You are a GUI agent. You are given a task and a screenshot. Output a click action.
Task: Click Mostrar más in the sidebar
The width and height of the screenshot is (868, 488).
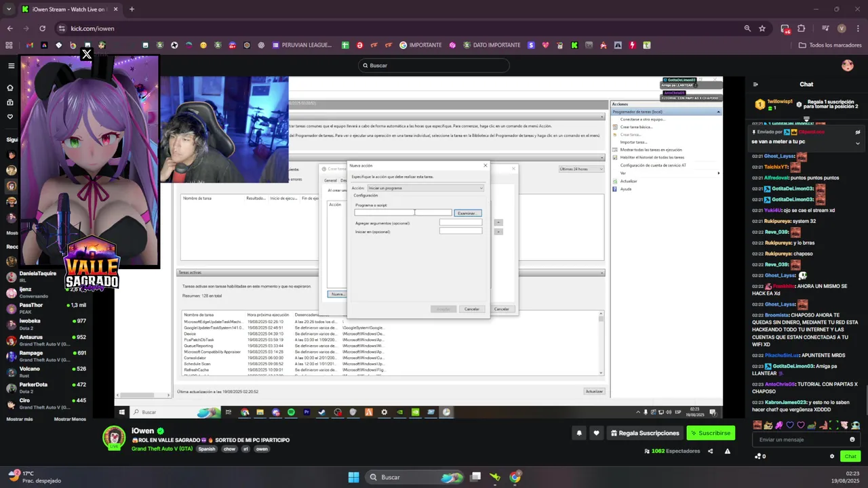click(x=19, y=419)
